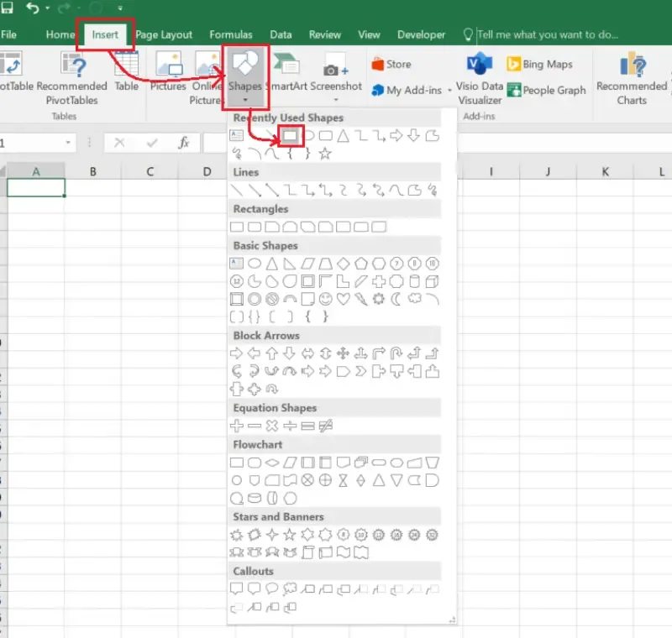Select the oval callout in Callouts

(272, 588)
